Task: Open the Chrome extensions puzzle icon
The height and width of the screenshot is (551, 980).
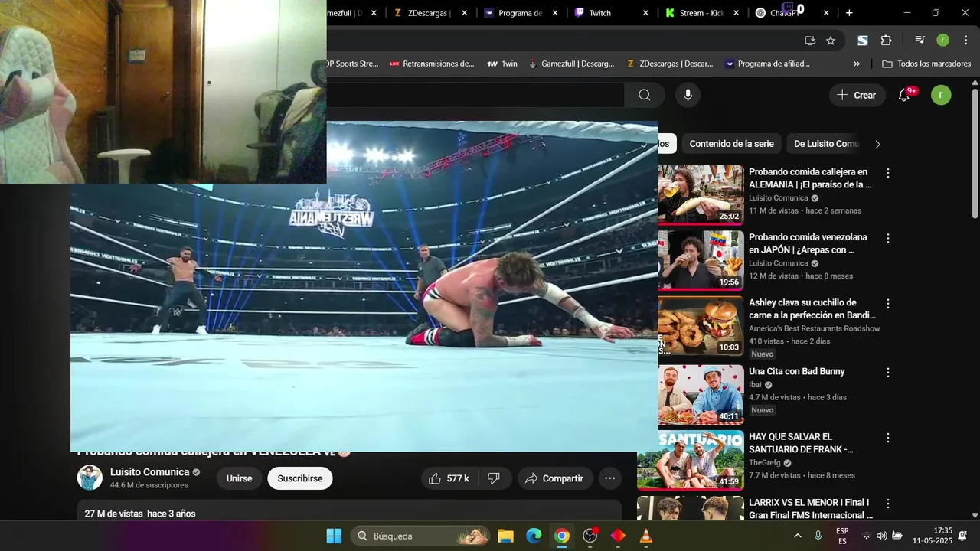Action: [x=886, y=41]
